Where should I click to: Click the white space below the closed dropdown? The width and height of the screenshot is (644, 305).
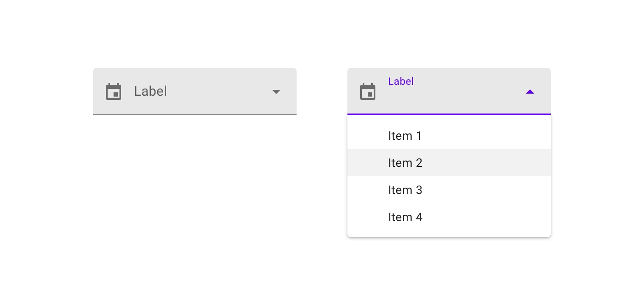coord(195,178)
